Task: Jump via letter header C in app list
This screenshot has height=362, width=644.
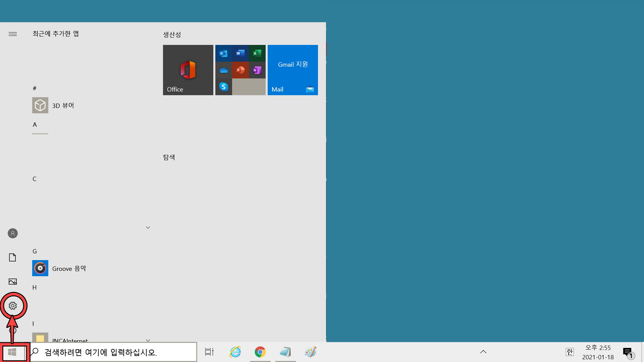Action: click(x=35, y=179)
